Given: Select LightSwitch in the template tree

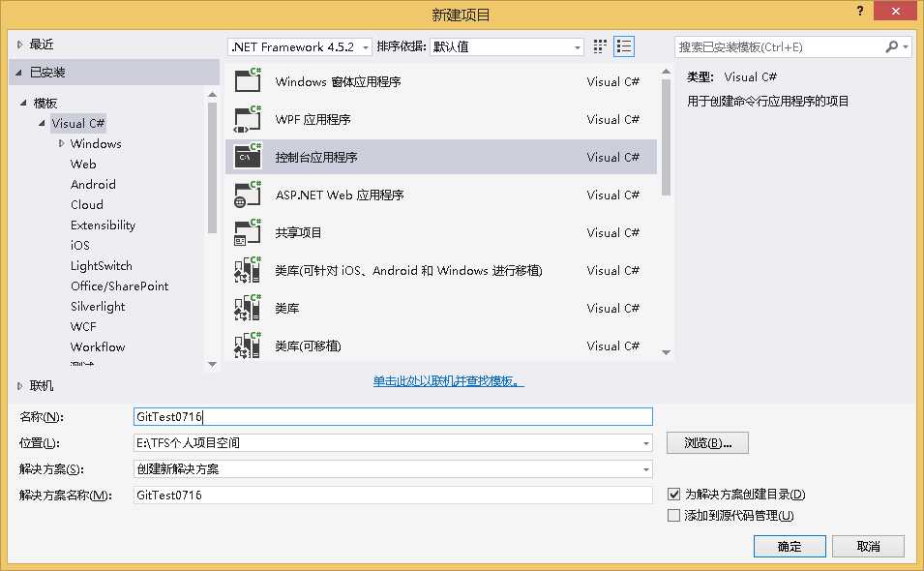Looking at the screenshot, I should click(x=102, y=266).
